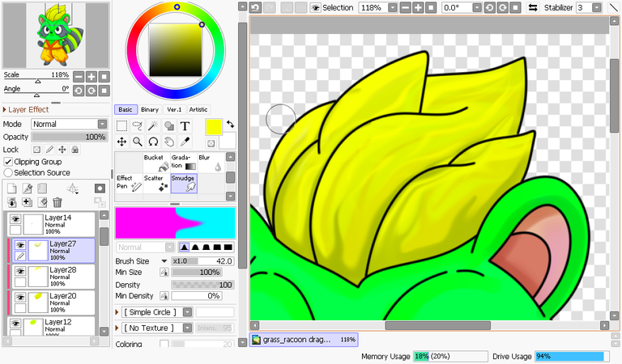The height and width of the screenshot is (364, 622).
Task: Toggle transparent color mode below swatch
Action: coord(211,143)
